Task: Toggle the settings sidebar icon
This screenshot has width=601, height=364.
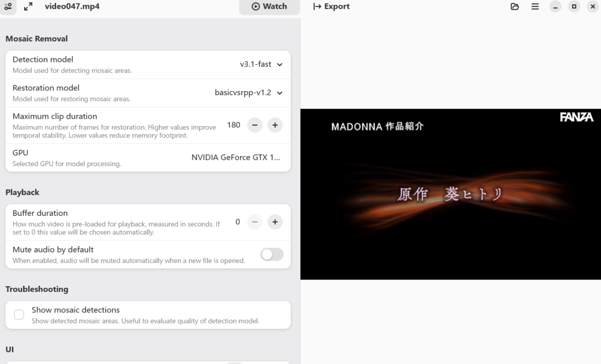Action: (x=8, y=7)
